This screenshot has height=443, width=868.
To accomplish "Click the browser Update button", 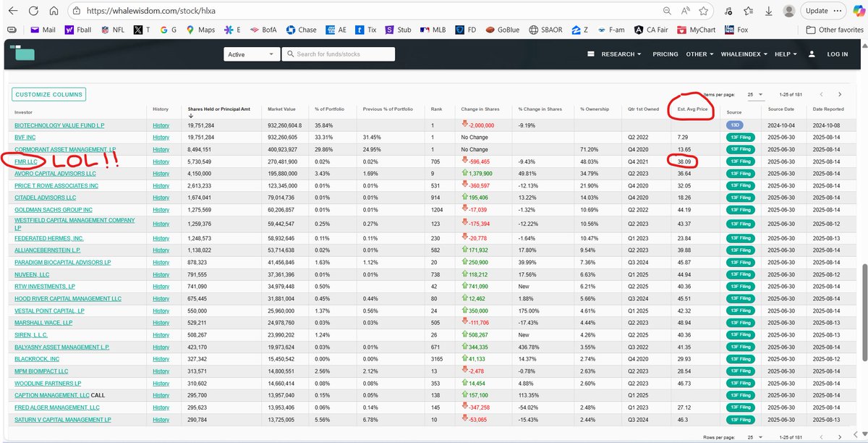I will pyautogui.click(x=817, y=11).
